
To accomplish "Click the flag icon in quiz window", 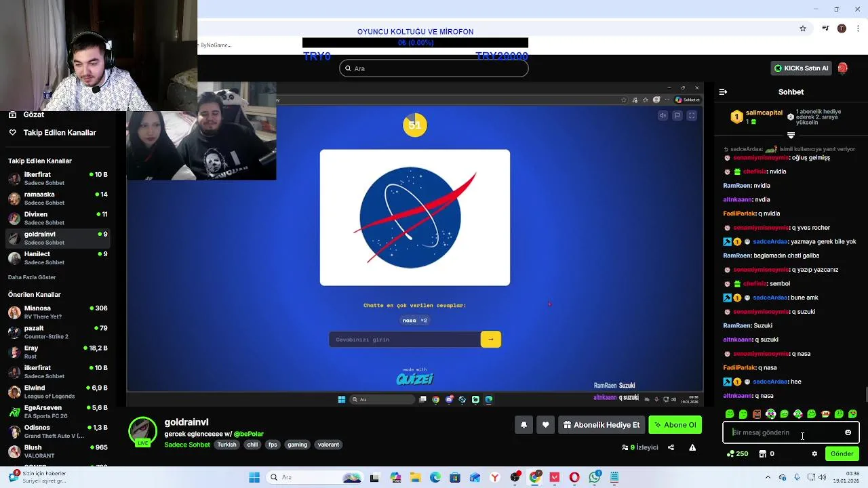I will [677, 116].
